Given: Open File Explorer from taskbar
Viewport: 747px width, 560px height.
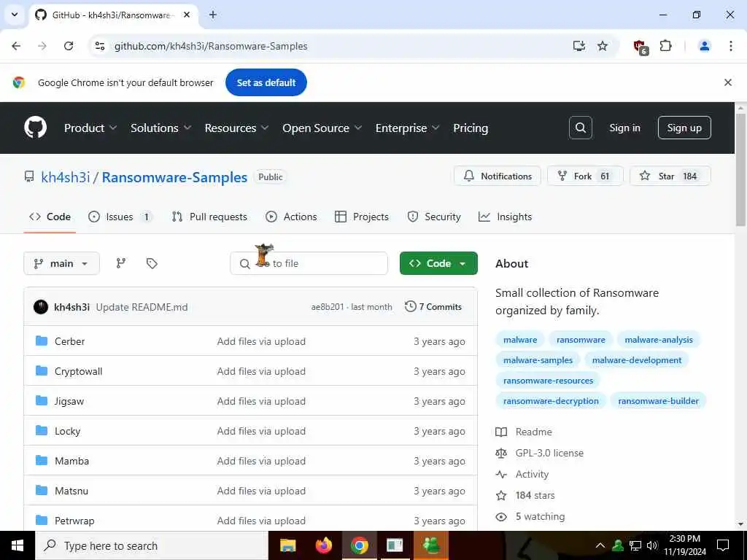Looking at the screenshot, I should (287, 545).
